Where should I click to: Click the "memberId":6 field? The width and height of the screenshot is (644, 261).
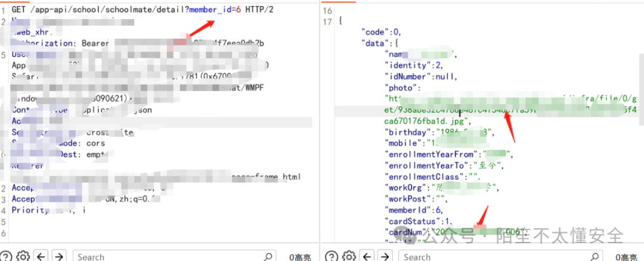click(414, 211)
